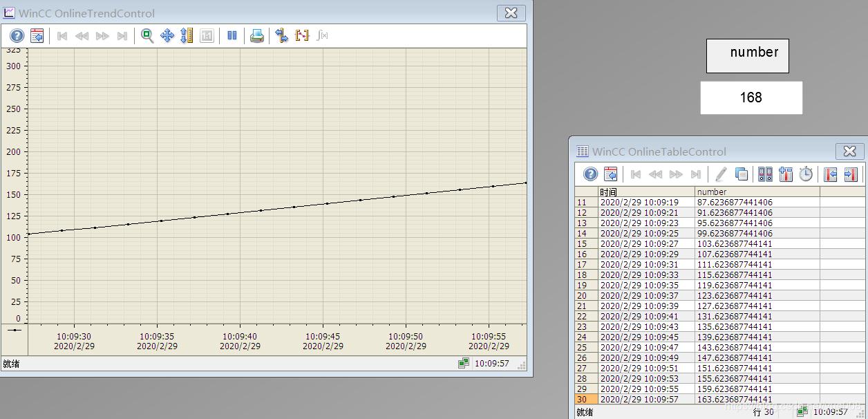868x419 pixels.
Task: Jump to last record in the table toolbar
Action: tap(696, 174)
